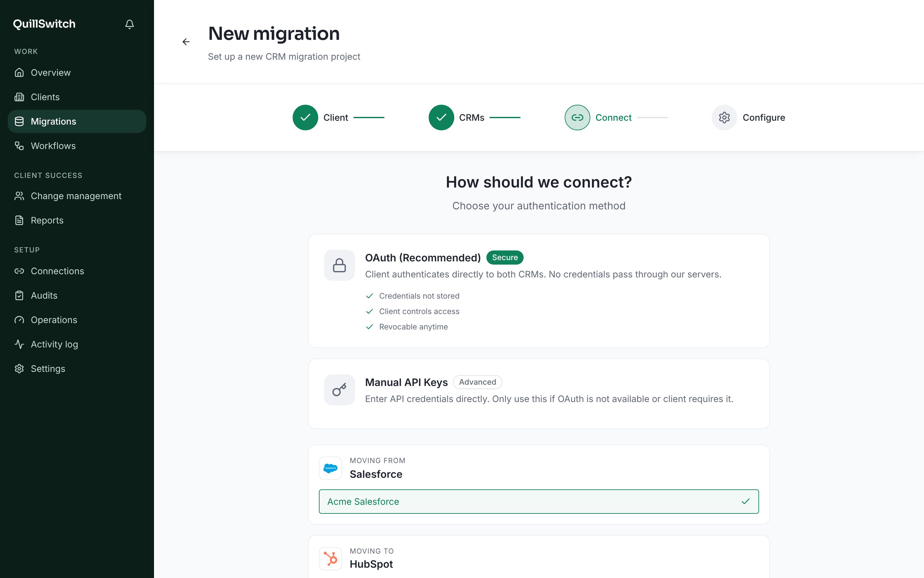This screenshot has height=578, width=924.
Task: Click the Connect step link circle
Action: tap(577, 117)
